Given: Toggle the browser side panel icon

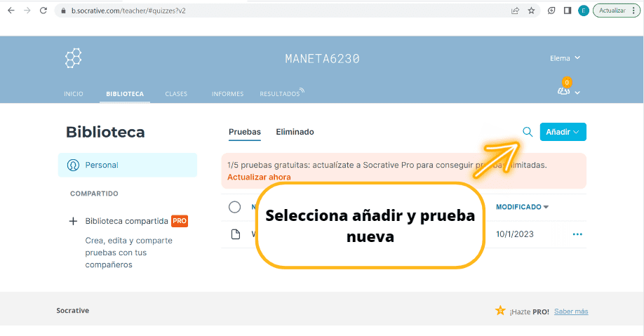Looking at the screenshot, I should tap(568, 11).
